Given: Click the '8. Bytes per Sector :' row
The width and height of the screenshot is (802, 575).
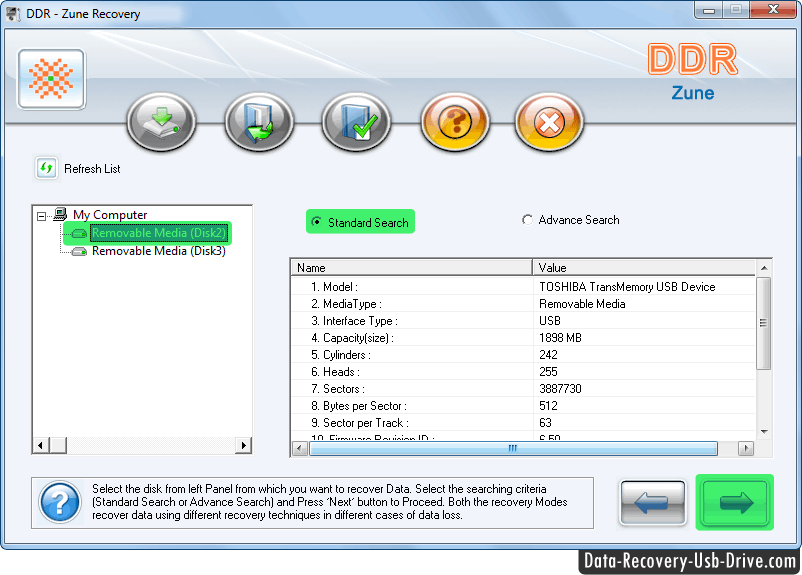Looking at the screenshot, I should pyautogui.click(x=523, y=406).
